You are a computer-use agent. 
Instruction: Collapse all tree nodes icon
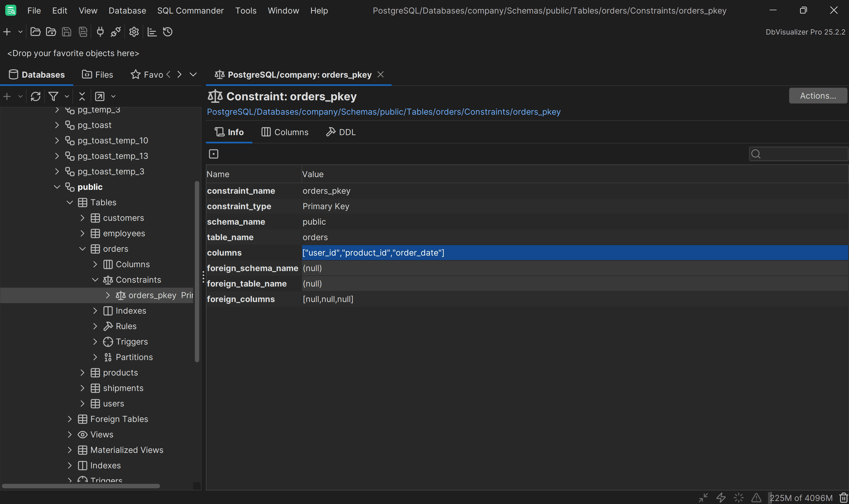[x=82, y=96]
